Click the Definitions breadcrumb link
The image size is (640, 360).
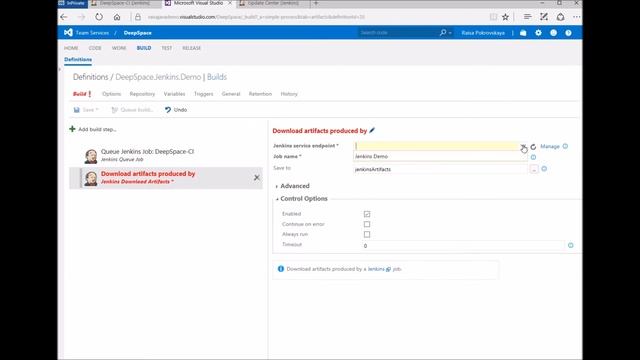91,77
